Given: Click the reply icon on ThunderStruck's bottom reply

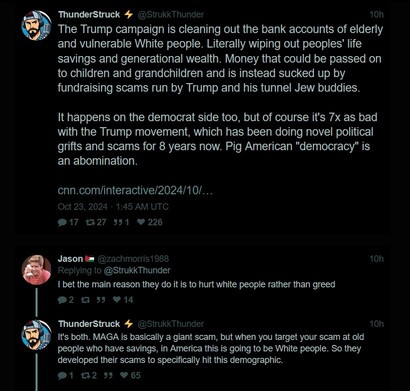Looking at the screenshot, I should point(62,376).
